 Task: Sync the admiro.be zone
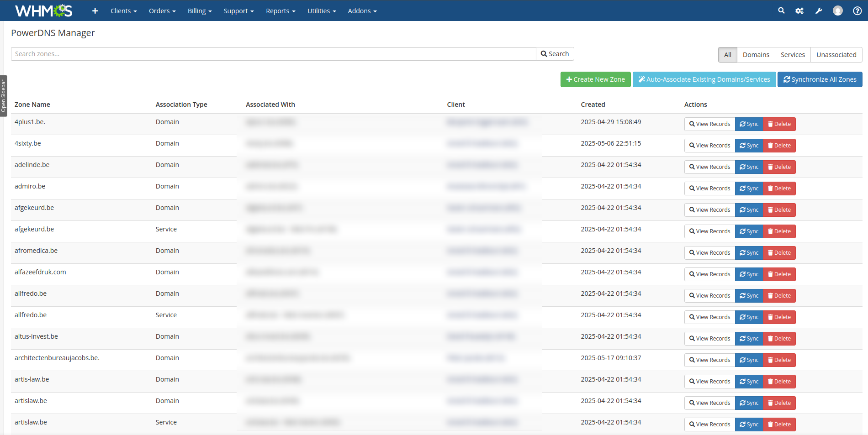point(749,189)
